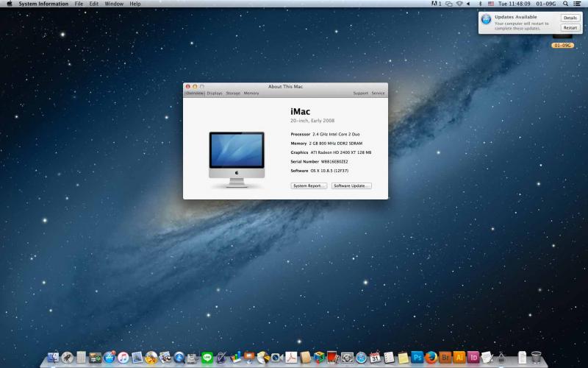Switch to the Memory tab
The width and height of the screenshot is (588, 368).
pyautogui.click(x=251, y=93)
